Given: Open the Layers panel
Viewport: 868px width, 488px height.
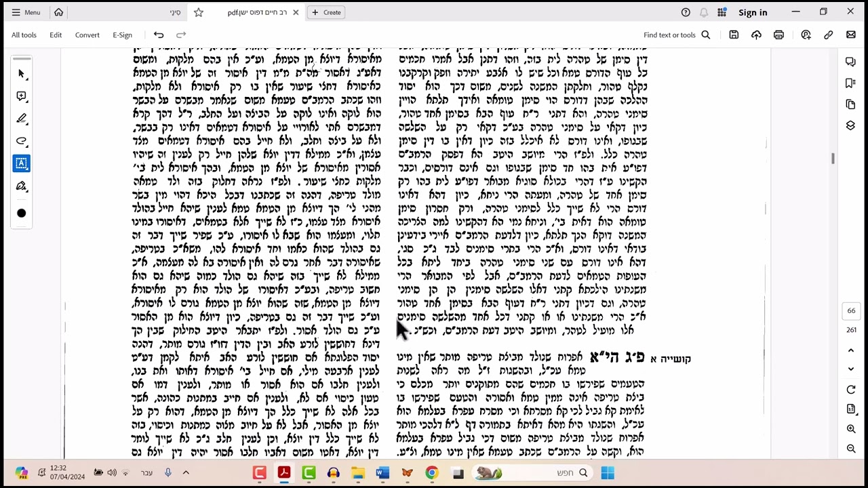Looking at the screenshot, I should pyautogui.click(x=850, y=125).
